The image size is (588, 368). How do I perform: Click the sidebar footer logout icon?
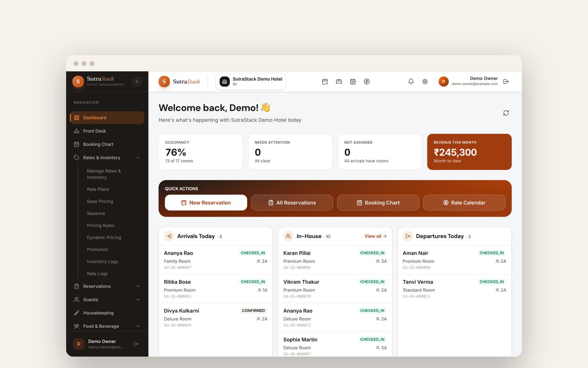(136, 344)
